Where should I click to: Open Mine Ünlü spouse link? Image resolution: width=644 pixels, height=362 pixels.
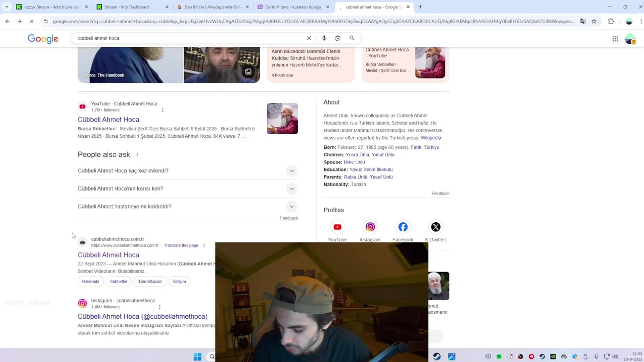coord(354,162)
